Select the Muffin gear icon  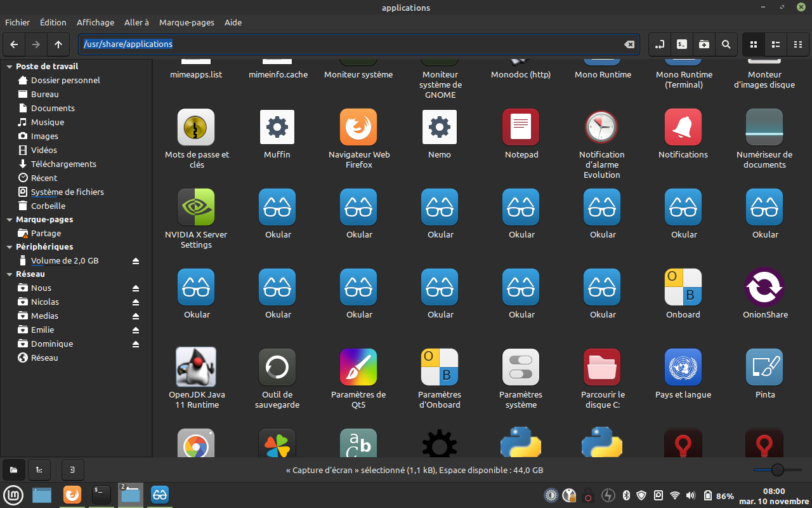277,127
